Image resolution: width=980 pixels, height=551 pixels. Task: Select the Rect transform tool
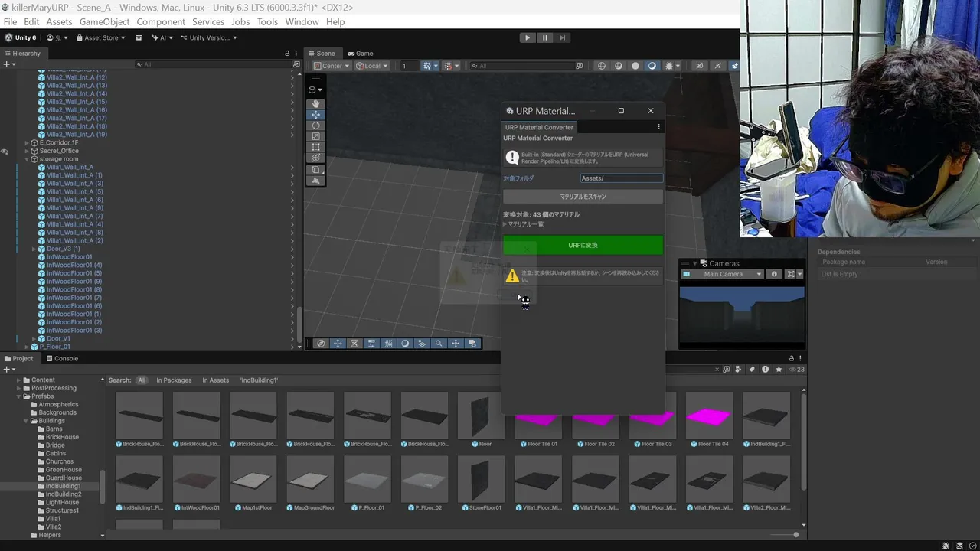pyautogui.click(x=316, y=147)
